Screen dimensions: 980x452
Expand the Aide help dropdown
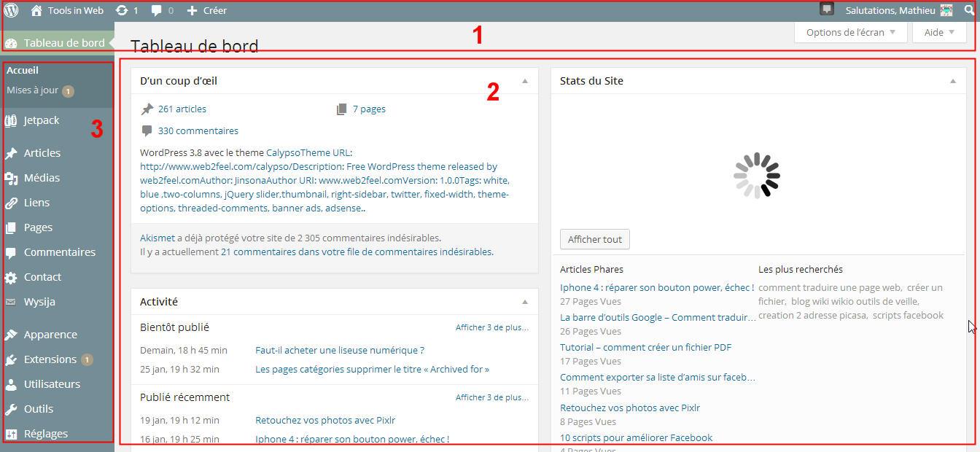[939, 32]
